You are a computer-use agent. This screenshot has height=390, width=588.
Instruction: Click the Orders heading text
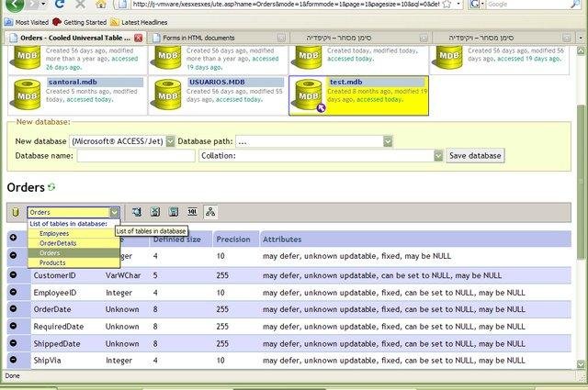pos(26,187)
